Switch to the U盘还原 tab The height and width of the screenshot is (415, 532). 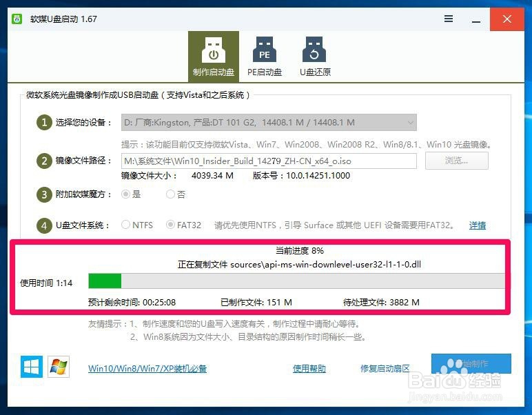(x=315, y=57)
